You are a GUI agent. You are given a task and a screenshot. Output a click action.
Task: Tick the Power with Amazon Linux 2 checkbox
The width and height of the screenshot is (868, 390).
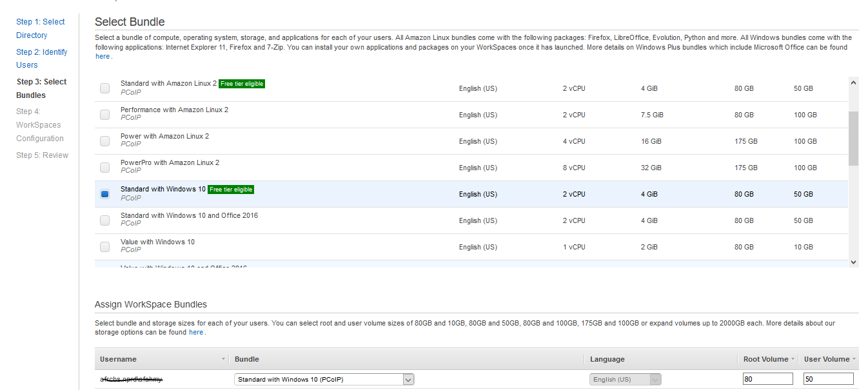[x=104, y=141]
